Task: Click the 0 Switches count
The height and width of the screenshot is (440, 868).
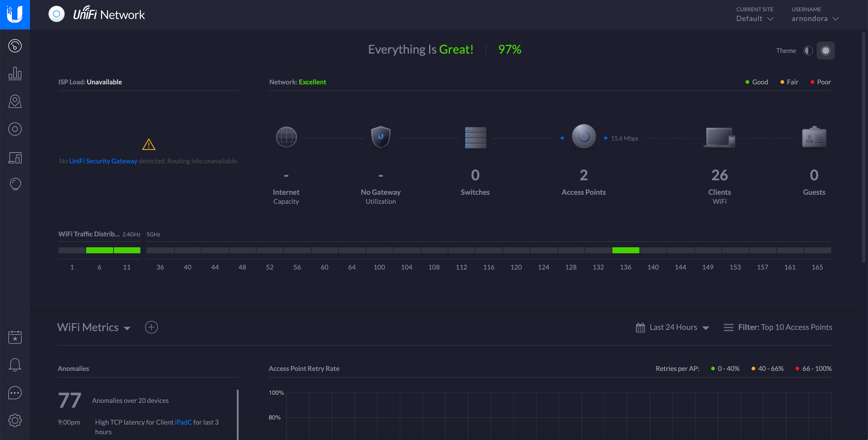Action: (x=475, y=175)
